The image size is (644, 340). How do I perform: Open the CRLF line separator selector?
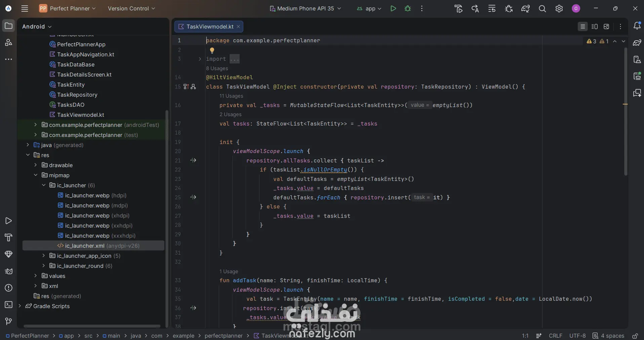[x=555, y=336]
